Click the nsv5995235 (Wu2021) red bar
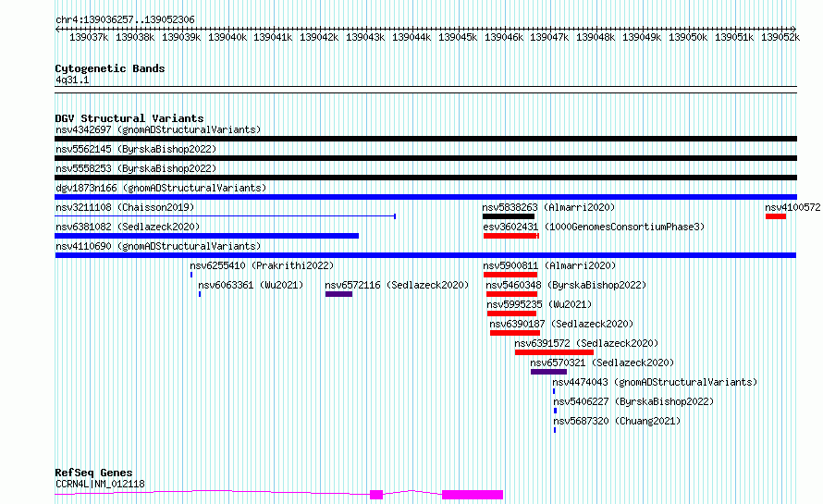Screen dimensions: 823x504 click(x=511, y=313)
